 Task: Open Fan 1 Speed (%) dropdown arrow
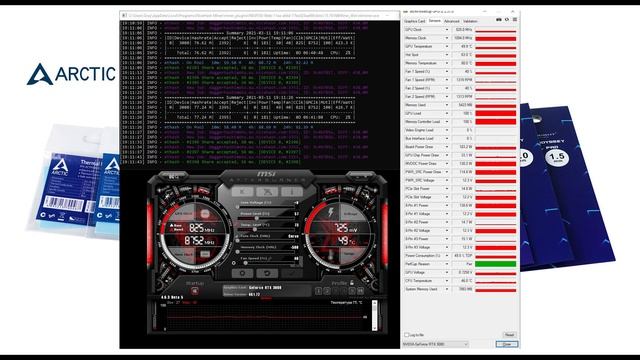(x=447, y=71)
